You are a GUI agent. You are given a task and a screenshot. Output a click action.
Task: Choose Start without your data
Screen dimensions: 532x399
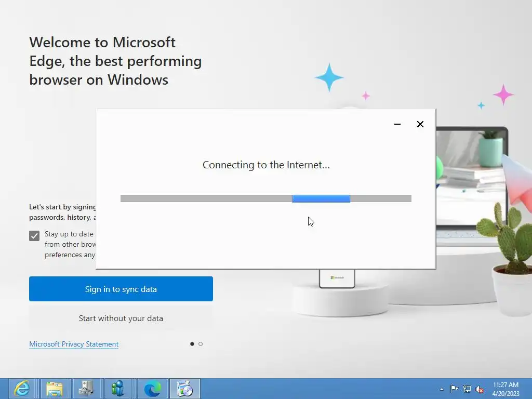[x=121, y=318]
